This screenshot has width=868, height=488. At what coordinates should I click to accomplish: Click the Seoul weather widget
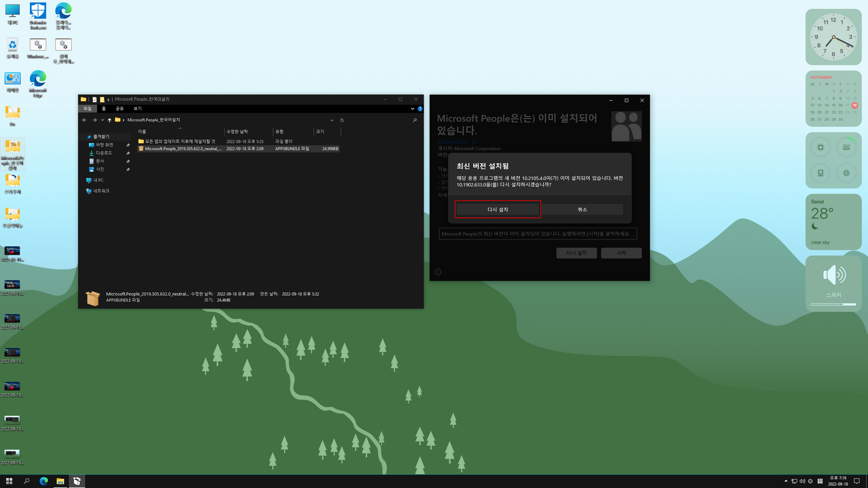(x=833, y=222)
